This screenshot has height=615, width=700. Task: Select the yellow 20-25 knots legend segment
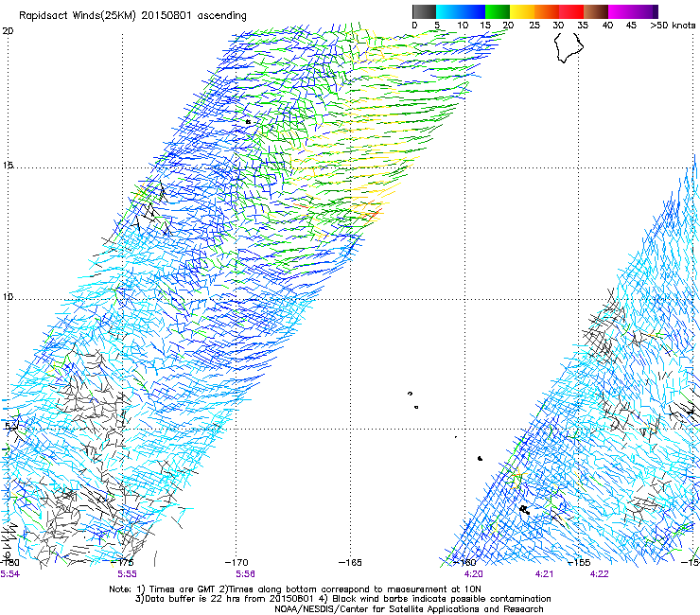tap(522, 11)
